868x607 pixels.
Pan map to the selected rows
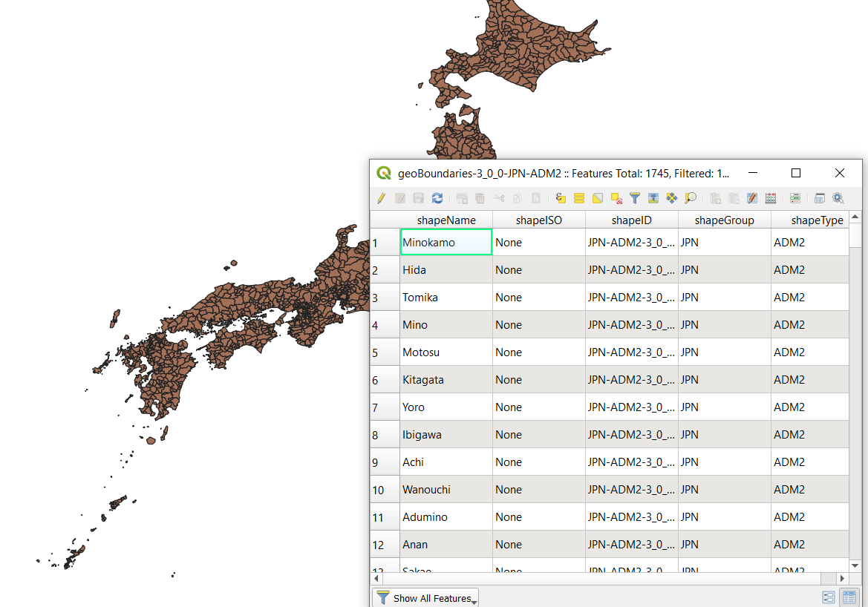point(671,197)
